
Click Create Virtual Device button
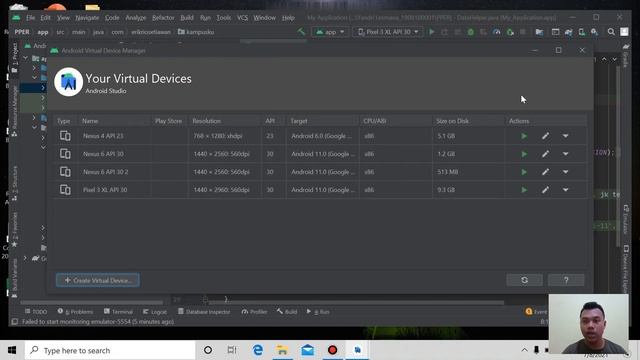[x=98, y=280]
